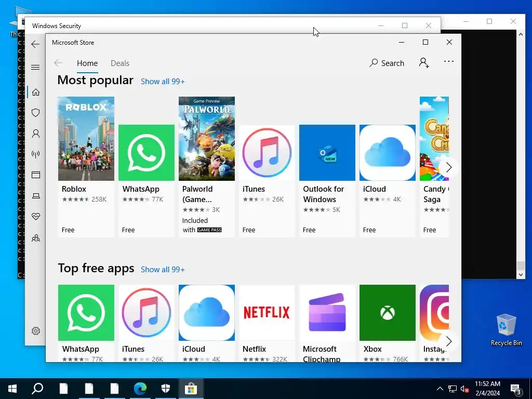Image resolution: width=532 pixels, height=399 pixels.
Task: Open the Netflix app tile
Action: point(267,323)
